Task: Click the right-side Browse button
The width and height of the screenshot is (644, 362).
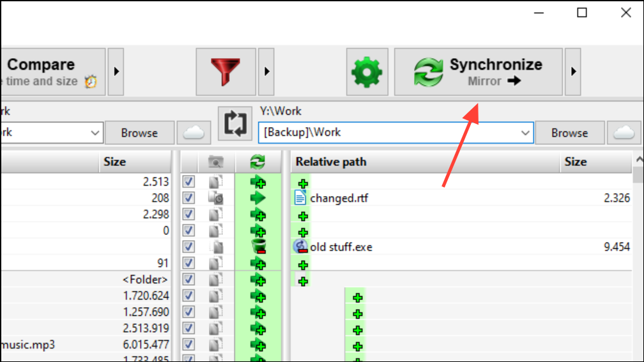Action: pyautogui.click(x=569, y=133)
